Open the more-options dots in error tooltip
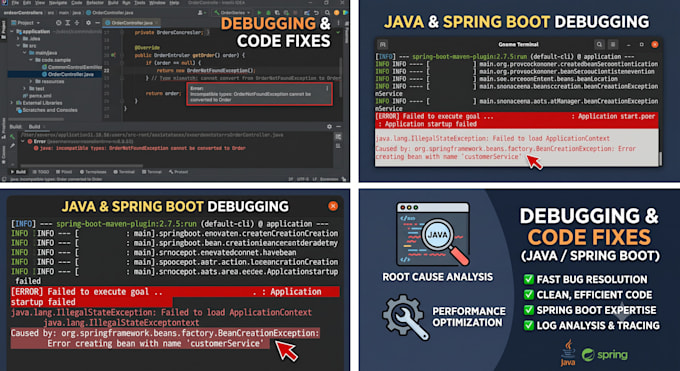680x371 pixels. click(327, 88)
